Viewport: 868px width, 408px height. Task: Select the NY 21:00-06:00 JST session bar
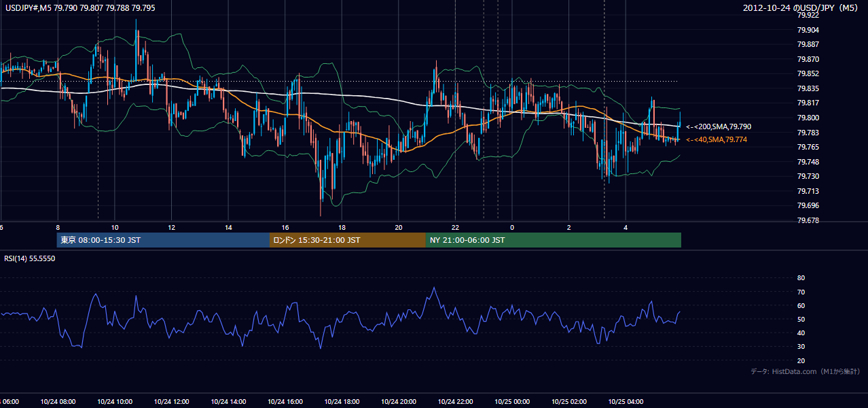pos(554,240)
